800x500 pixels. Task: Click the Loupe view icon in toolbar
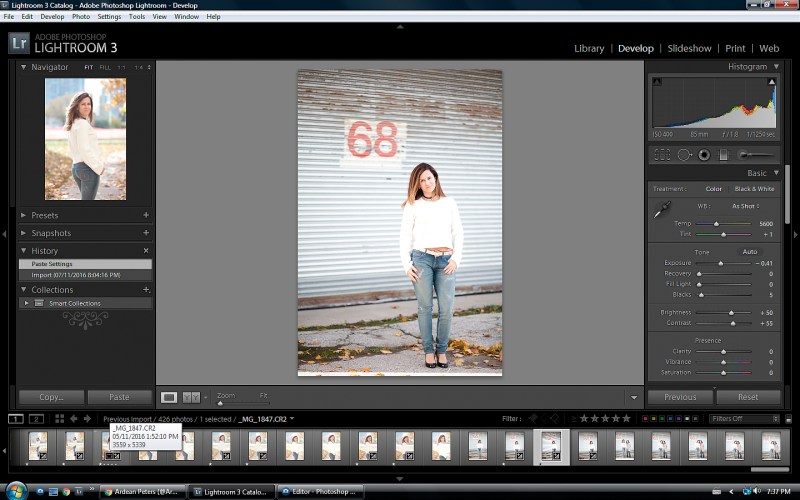pos(170,397)
